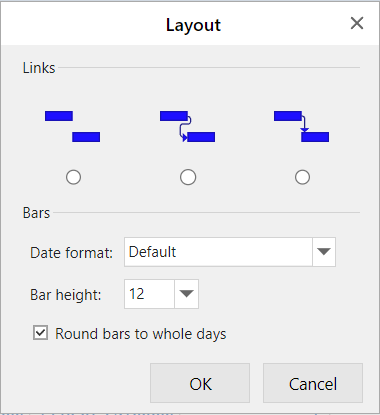
Task: Close the Layout dialog with the X
Action: click(x=357, y=23)
